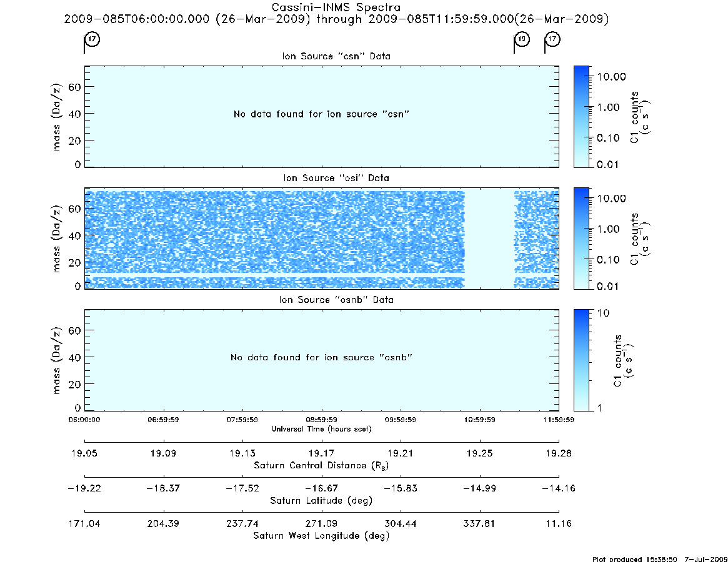This screenshot has width=728, height=562.
Task: Click the '304.44' longitude value
Action: coord(400,523)
